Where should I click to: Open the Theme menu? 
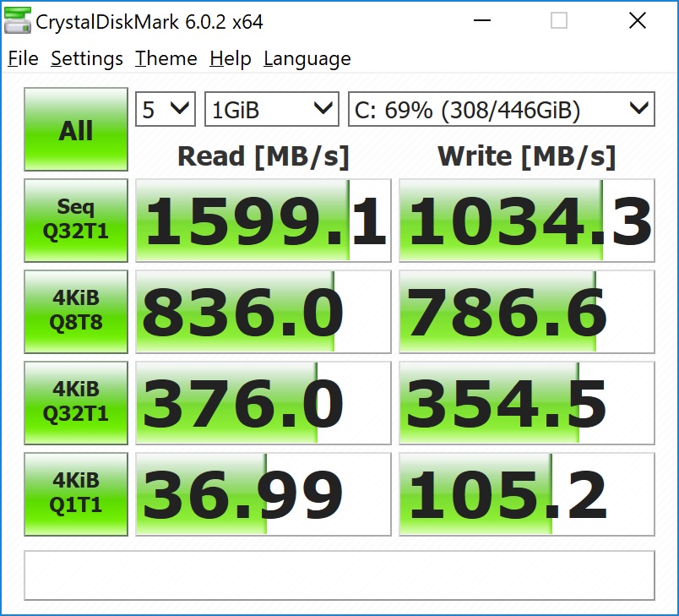point(166,58)
